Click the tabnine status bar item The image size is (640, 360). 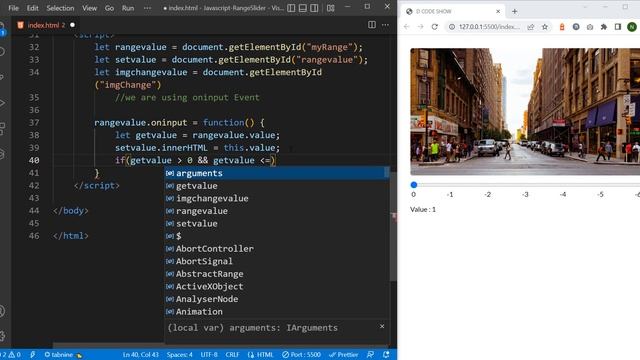(63, 355)
